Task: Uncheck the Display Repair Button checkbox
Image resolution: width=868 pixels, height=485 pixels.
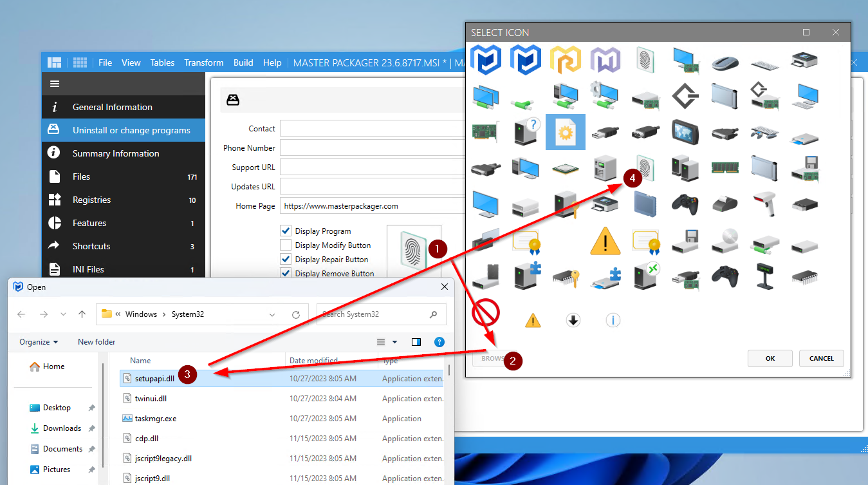Action: (x=286, y=259)
